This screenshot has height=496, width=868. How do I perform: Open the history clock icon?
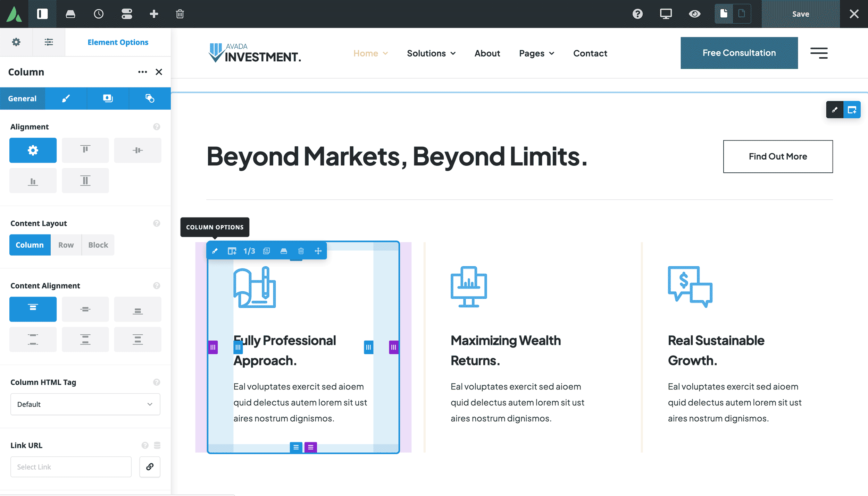(99, 14)
